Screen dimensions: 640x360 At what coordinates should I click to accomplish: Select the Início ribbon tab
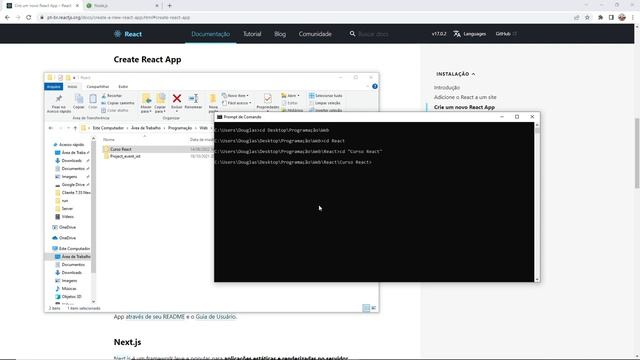click(72, 87)
